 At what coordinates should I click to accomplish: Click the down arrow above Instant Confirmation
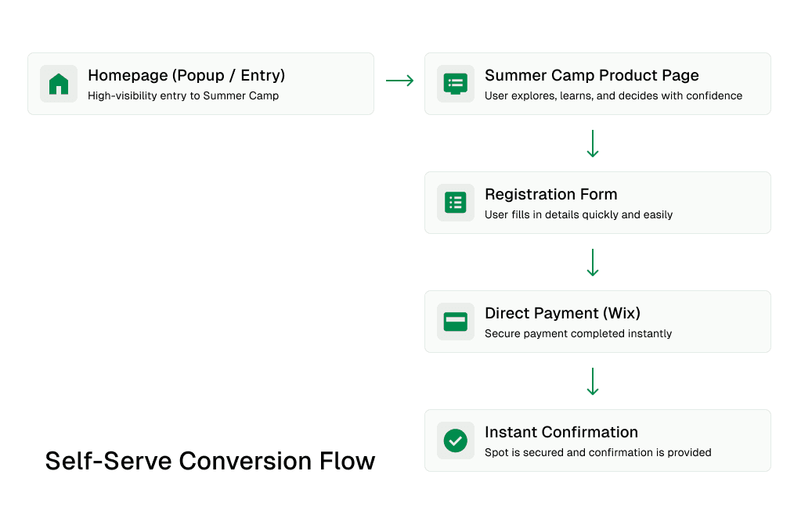point(593,381)
